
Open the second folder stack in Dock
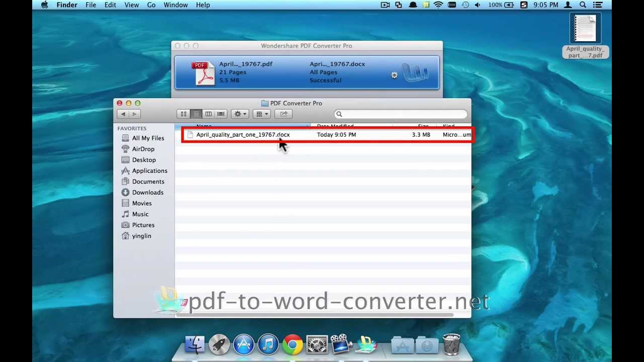(x=427, y=345)
